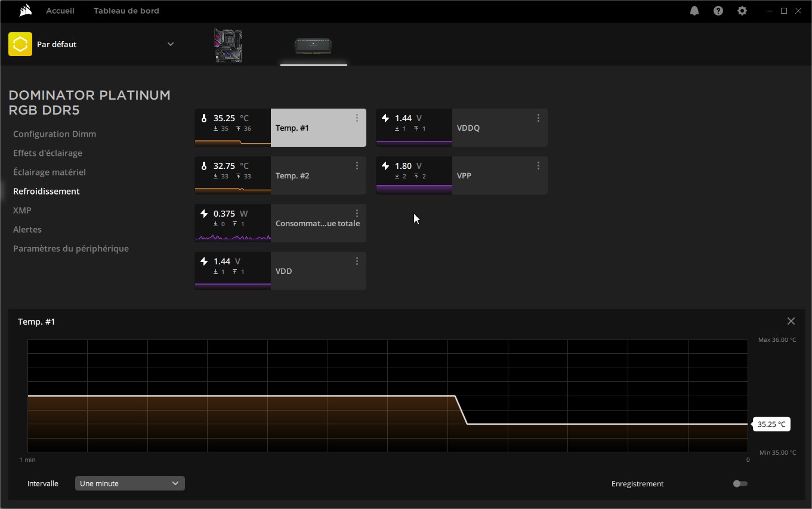The width and height of the screenshot is (812, 509).
Task: Close the Temp. #1 graph panel
Action: click(791, 321)
